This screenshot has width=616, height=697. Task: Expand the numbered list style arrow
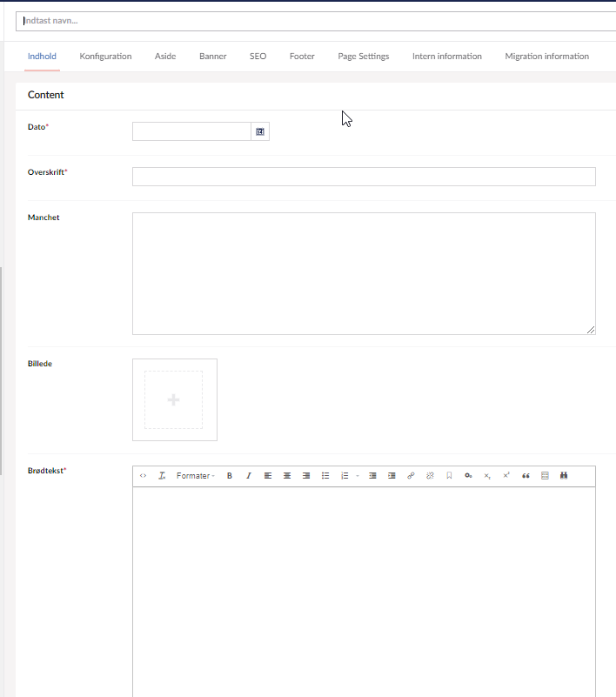click(x=358, y=476)
